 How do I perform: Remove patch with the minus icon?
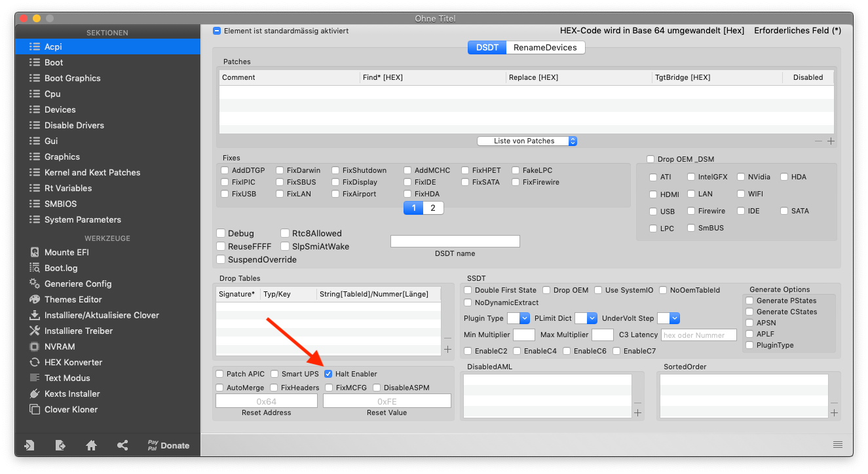818,141
